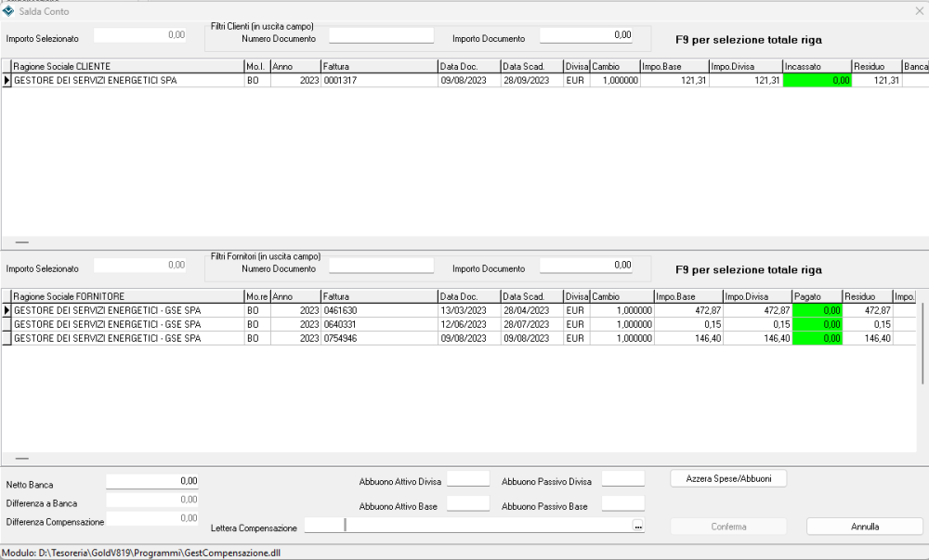Click the Annulla button

coord(864,527)
